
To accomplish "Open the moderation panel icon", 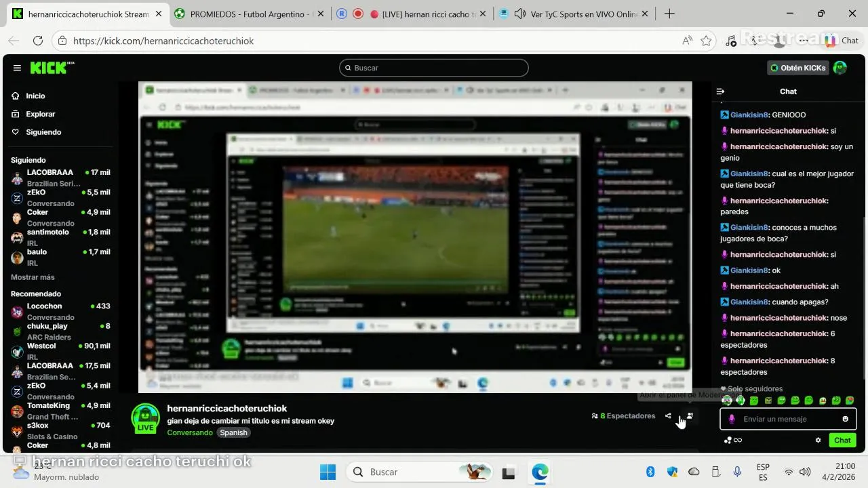I will pos(690,416).
